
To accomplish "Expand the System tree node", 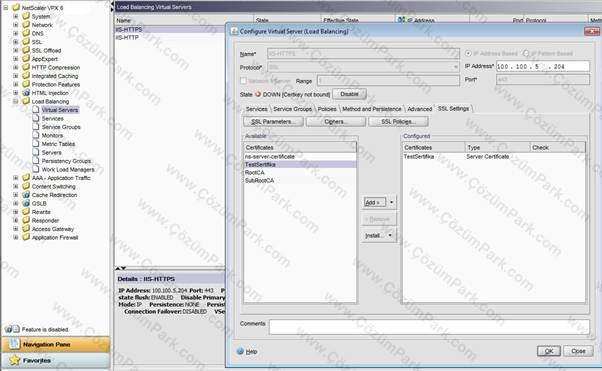I will pos(15,16).
